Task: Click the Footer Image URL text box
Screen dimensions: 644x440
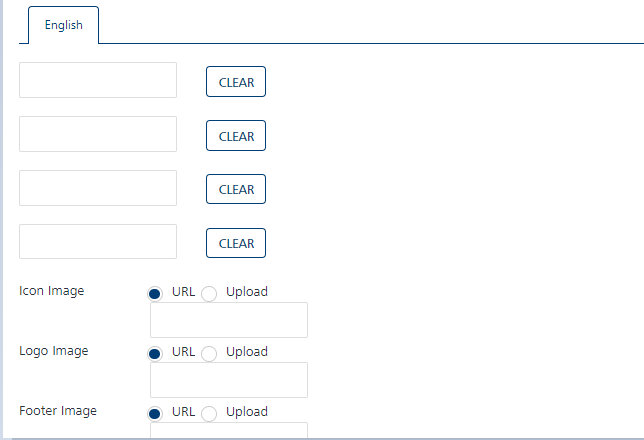Action: click(229, 432)
